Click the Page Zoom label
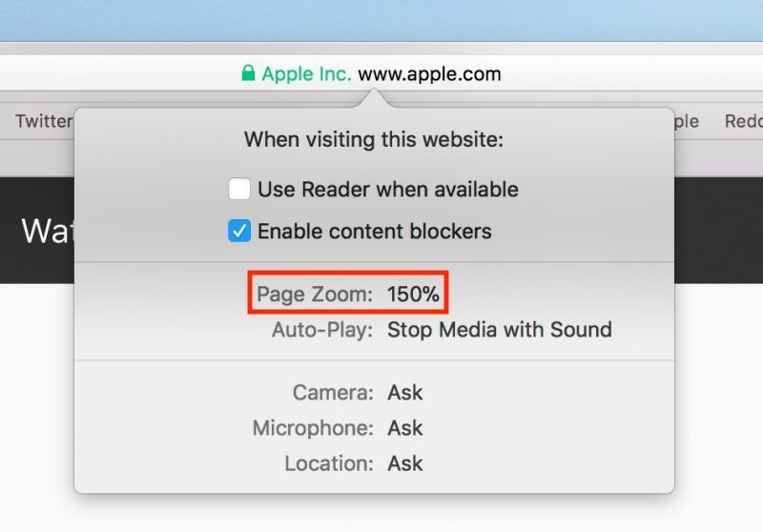Image resolution: width=763 pixels, height=532 pixels. point(315,295)
